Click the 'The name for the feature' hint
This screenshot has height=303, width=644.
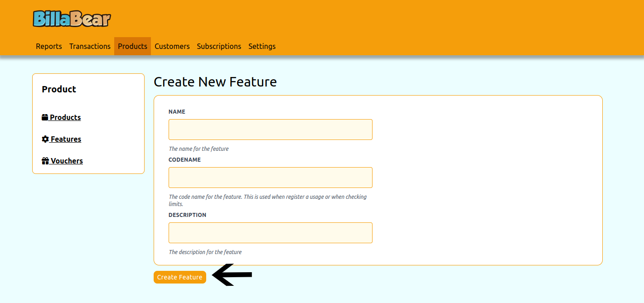pos(199,149)
